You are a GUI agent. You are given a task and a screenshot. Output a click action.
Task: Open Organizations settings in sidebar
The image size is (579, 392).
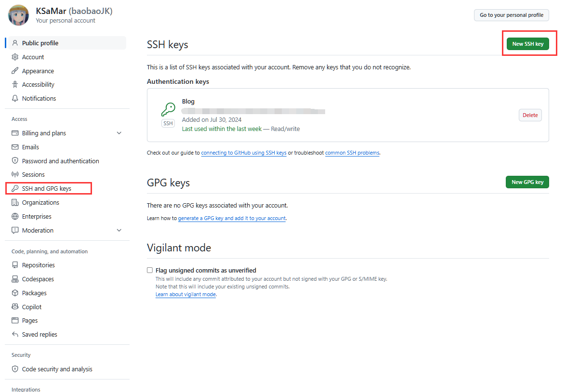[x=67, y=202]
